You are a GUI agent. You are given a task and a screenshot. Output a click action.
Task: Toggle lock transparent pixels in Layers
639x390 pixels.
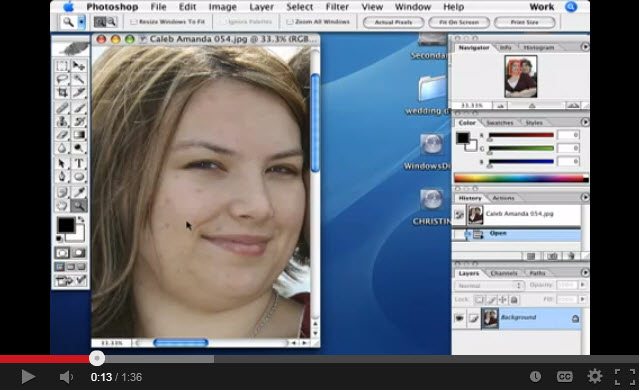[479, 300]
